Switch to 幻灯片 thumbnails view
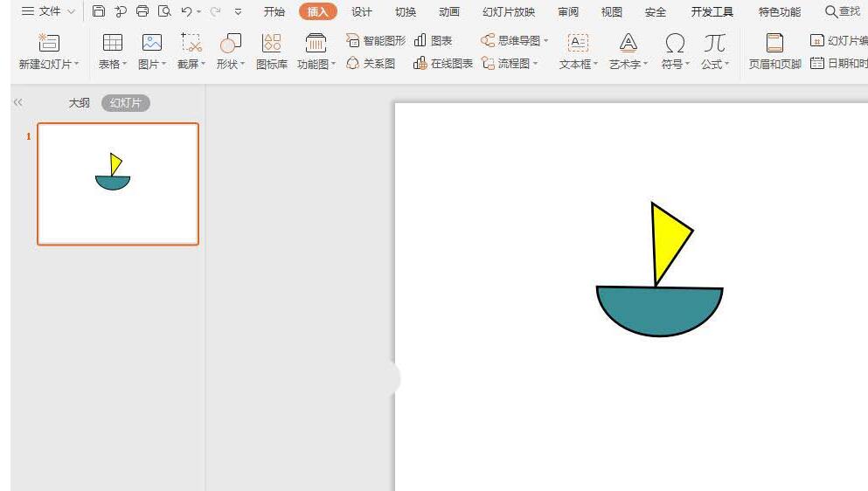868x491 pixels. point(126,103)
